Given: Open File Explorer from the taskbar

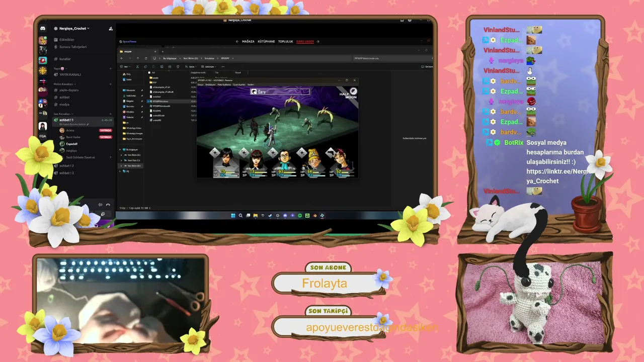Looking at the screenshot, I should click(256, 216).
